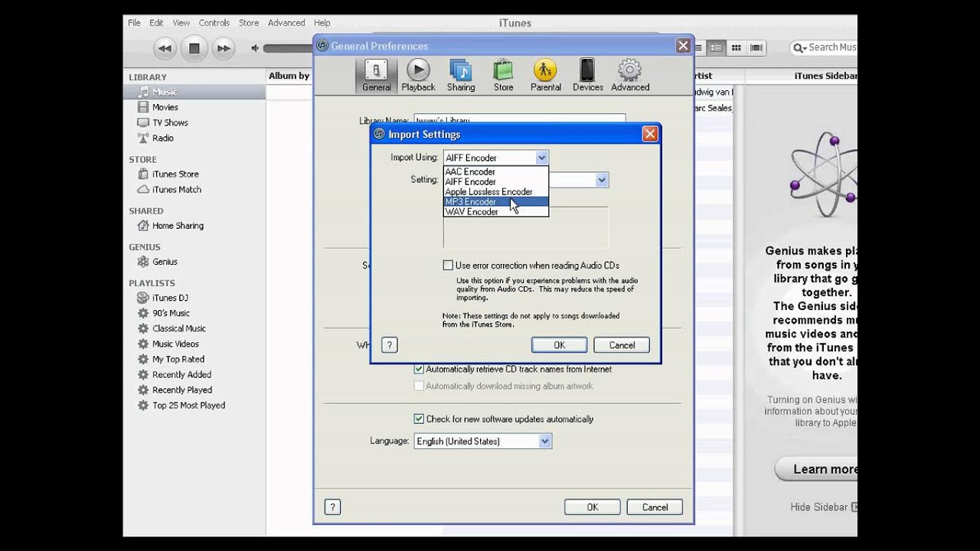Click the previous track rewind button

coord(165,48)
